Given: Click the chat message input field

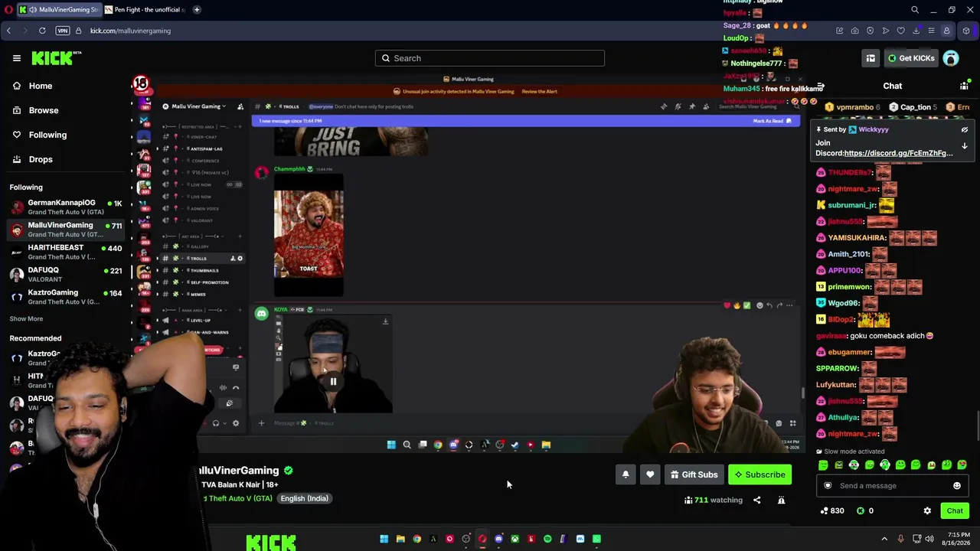Looking at the screenshot, I should (x=892, y=485).
